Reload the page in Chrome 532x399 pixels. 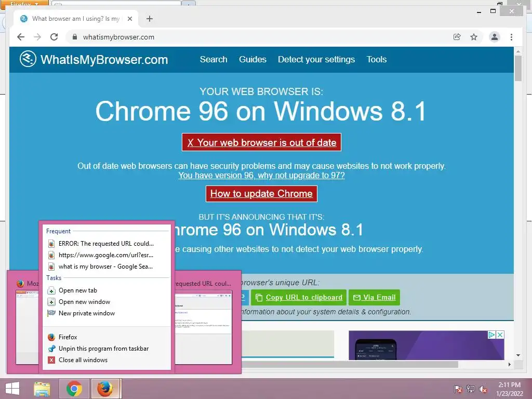(54, 37)
